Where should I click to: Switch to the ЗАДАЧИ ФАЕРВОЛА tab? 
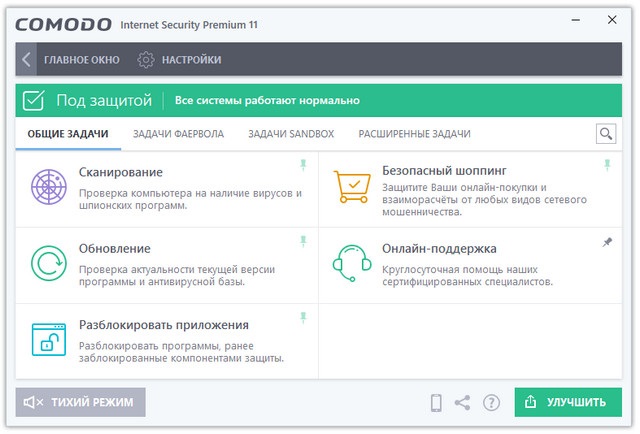[x=179, y=133]
